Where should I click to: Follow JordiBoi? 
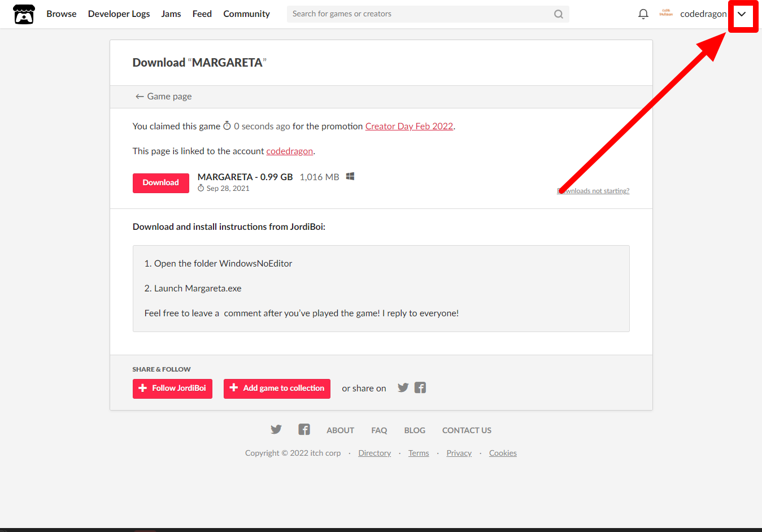point(172,389)
